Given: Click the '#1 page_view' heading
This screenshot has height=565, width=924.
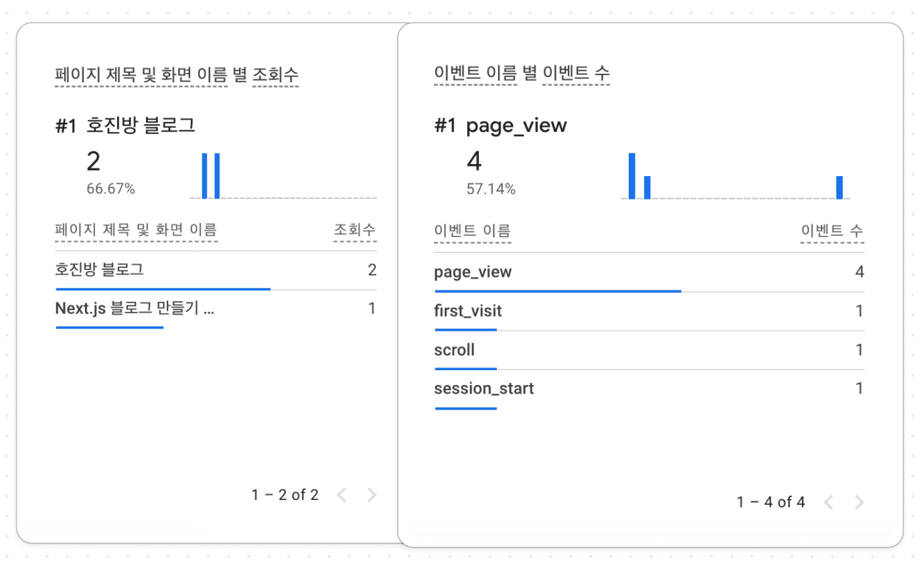Looking at the screenshot, I should click(500, 125).
